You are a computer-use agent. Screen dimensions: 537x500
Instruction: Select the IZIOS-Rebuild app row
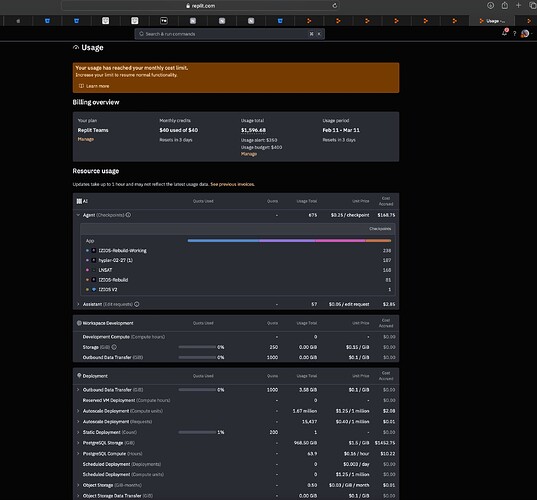(x=238, y=280)
